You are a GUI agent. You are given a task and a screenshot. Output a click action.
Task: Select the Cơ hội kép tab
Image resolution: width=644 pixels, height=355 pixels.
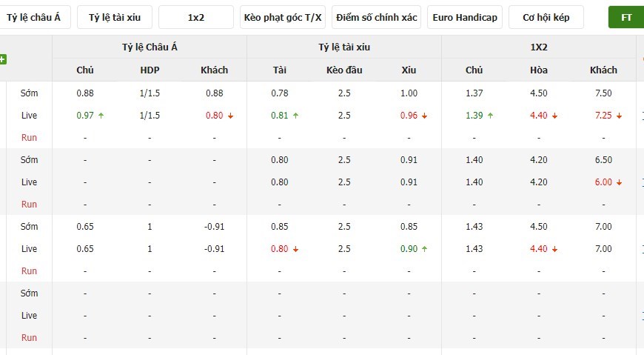(x=546, y=17)
